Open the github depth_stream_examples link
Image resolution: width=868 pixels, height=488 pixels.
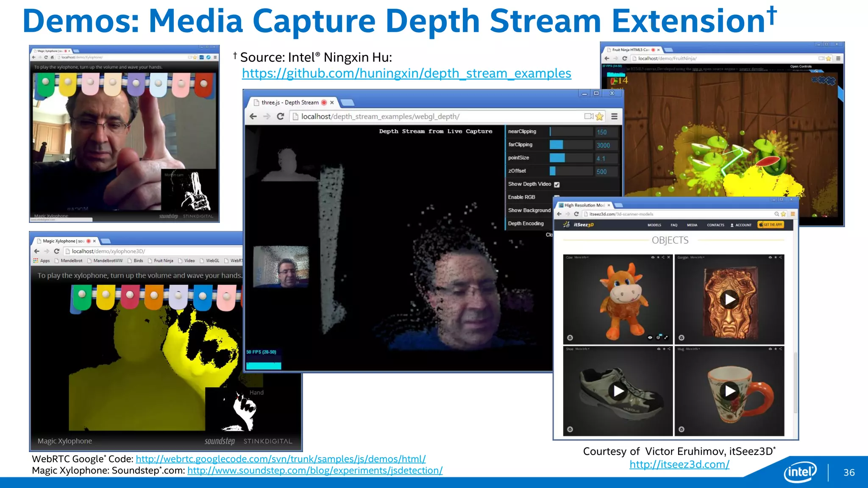point(406,73)
